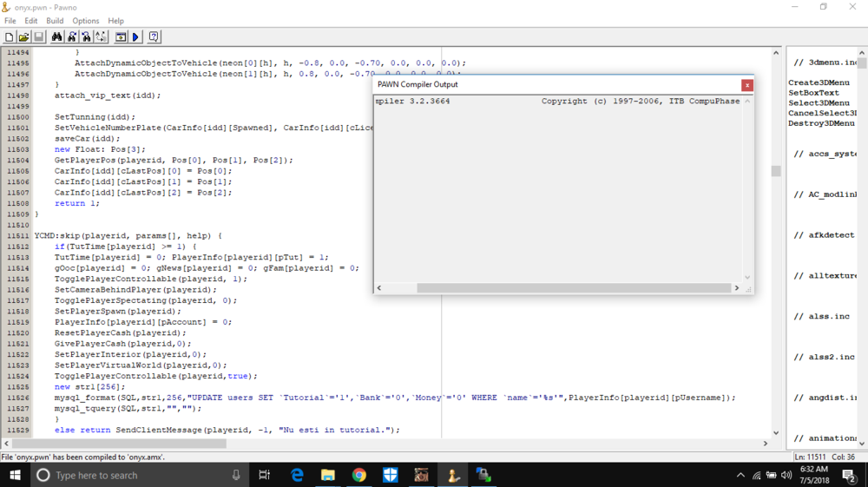Click the Compile & Run play icon
868x487 pixels.
pyautogui.click(x=135, y=37)
